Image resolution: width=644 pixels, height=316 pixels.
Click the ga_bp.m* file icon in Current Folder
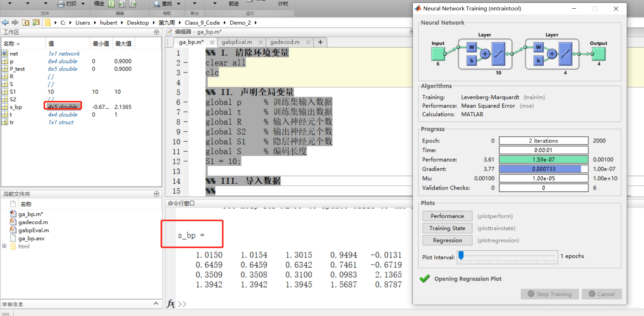pos(13,214)
